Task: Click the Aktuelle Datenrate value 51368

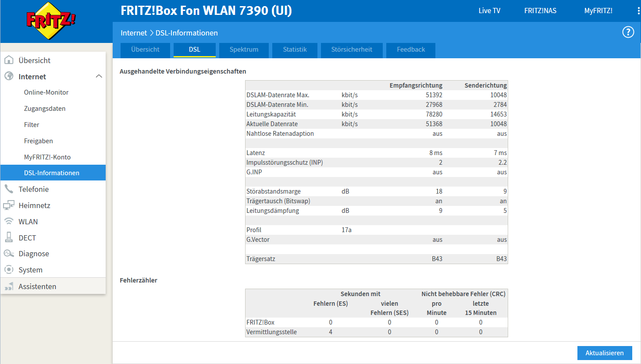Action: [434, 124]
